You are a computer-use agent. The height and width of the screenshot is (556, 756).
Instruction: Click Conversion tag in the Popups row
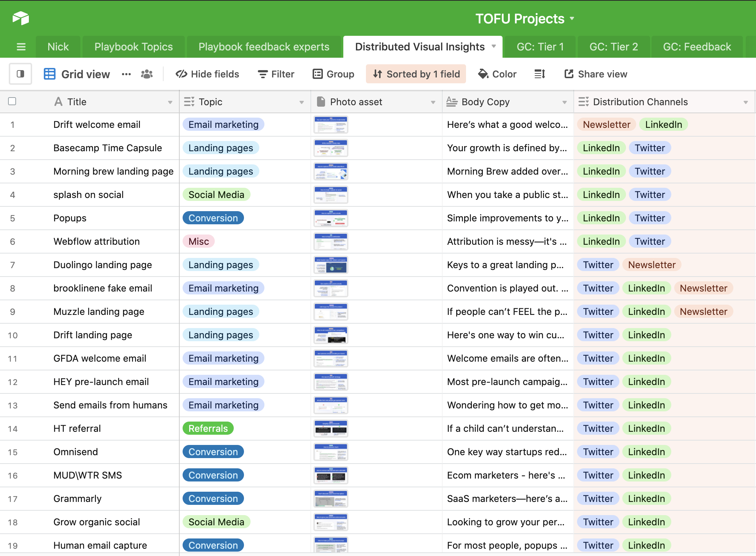click(213, 218)
